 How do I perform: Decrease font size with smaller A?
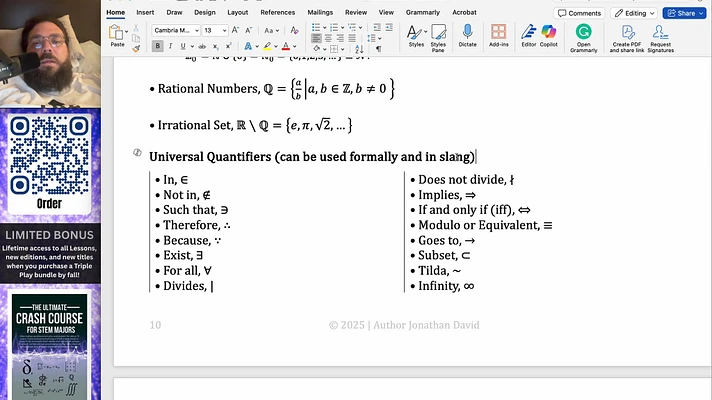pyautogui.click(x=248, y=30)
